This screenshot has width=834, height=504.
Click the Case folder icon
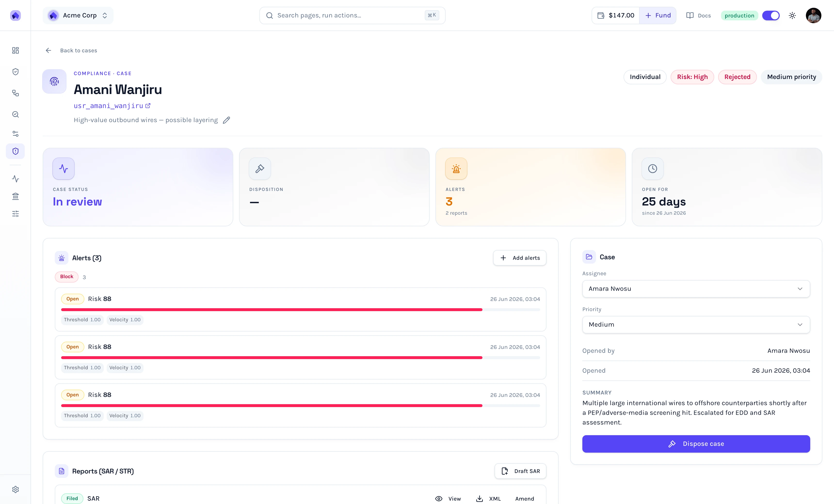[589, 257]
